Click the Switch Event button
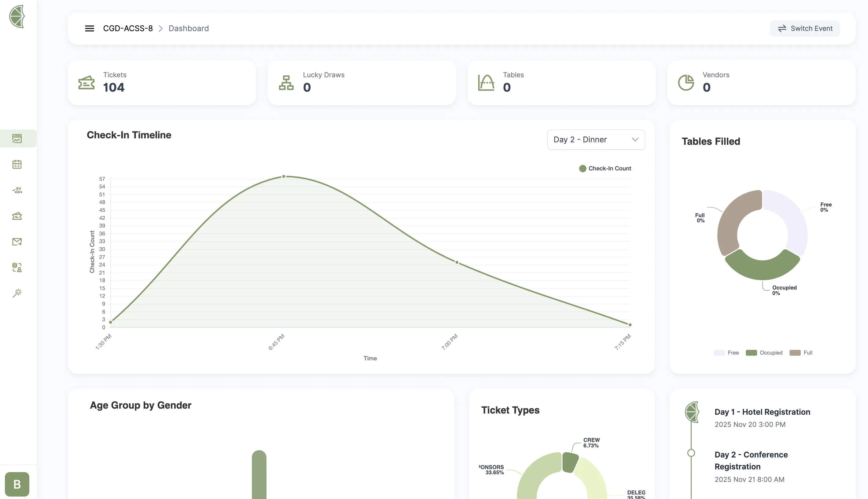Image resolution: width=868 pixels, height=499 pixels. tap(804, 28)
